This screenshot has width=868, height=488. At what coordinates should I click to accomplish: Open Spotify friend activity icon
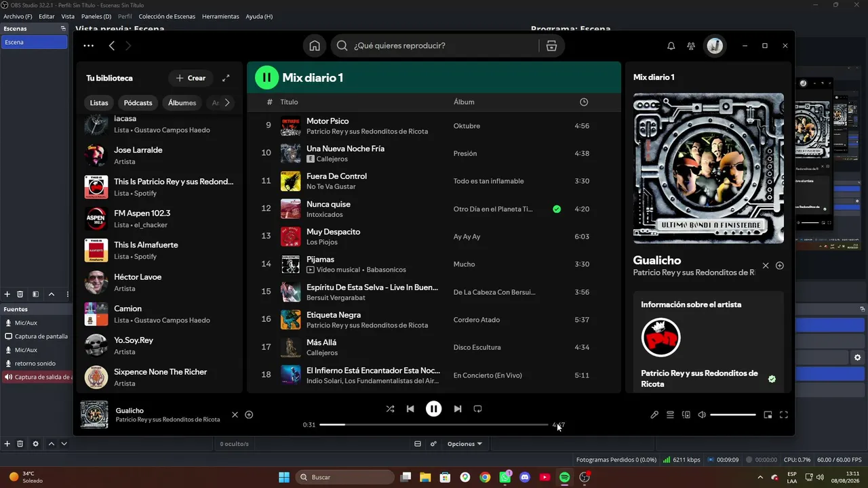tap(691, 45)
